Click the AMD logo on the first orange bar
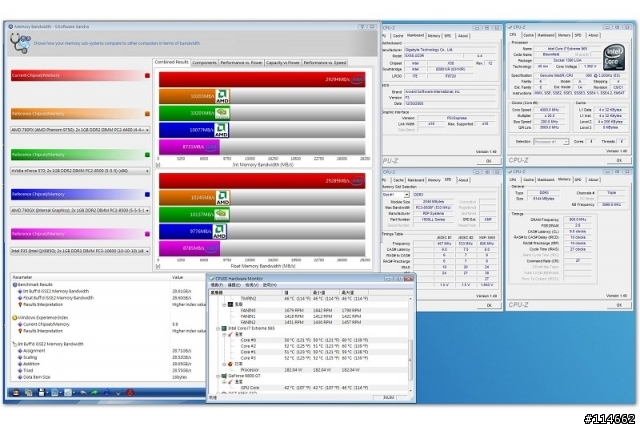 [x=222, y=96]
